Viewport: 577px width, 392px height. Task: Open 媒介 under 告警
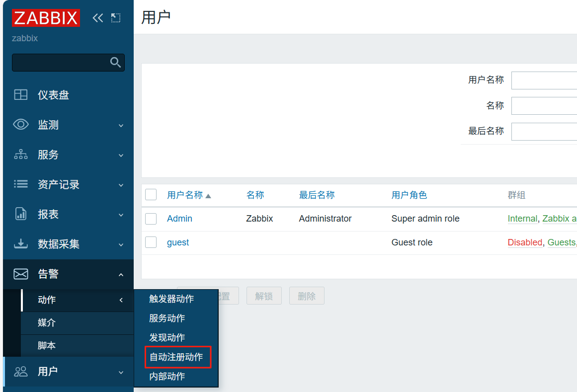point(77,323)
